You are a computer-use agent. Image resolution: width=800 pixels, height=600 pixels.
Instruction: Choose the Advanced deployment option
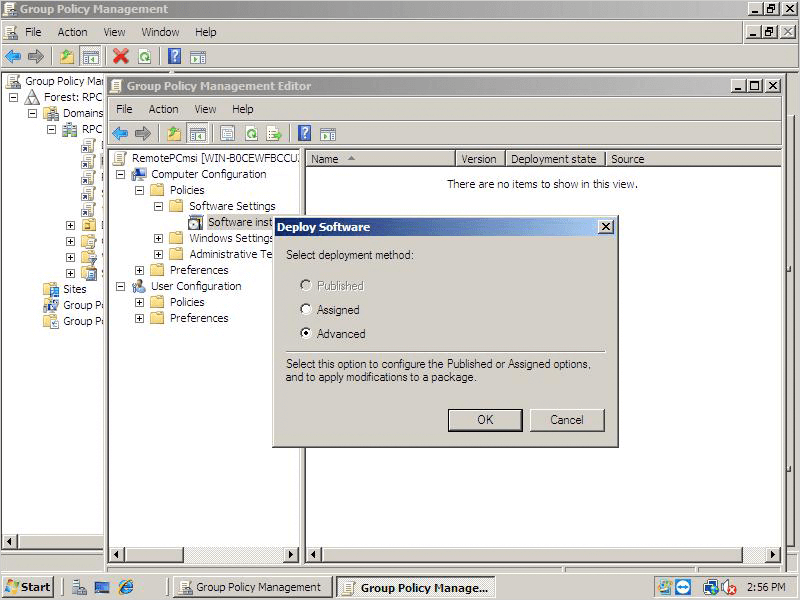point(306,334)
